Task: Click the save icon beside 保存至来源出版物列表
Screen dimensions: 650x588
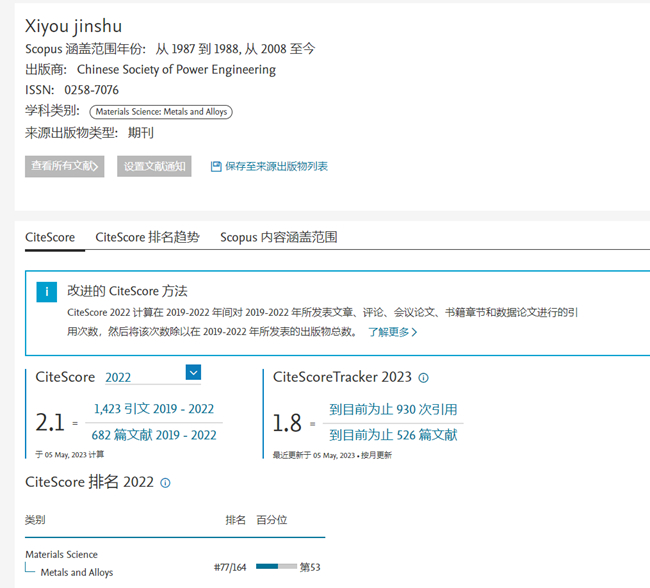Action: [216, 167]
